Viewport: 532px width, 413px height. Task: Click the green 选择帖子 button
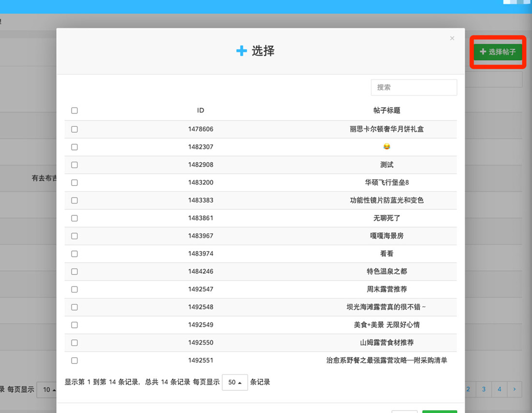498,52
